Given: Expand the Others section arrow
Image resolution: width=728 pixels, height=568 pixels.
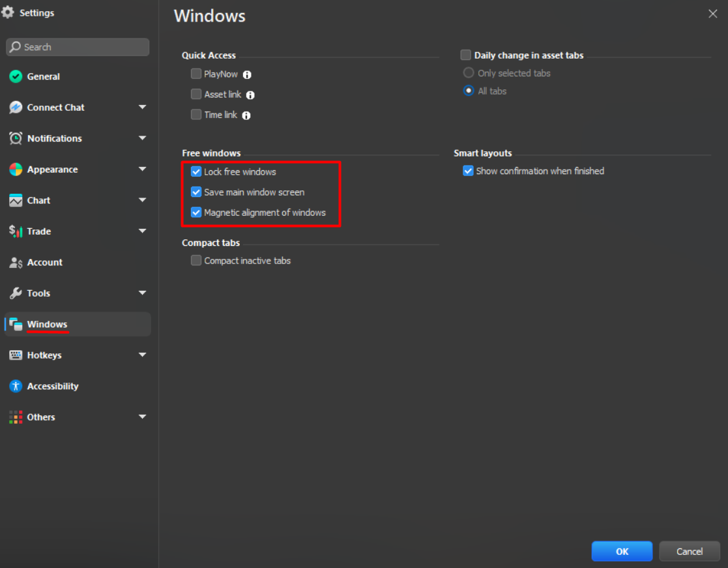Looking at the screenshot, I should (x=142, y=417).
